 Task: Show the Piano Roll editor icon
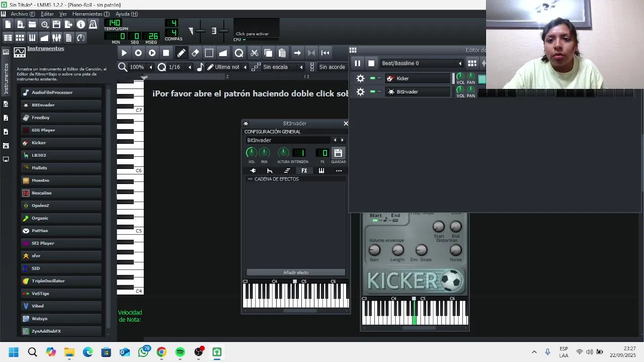[32, 38]
